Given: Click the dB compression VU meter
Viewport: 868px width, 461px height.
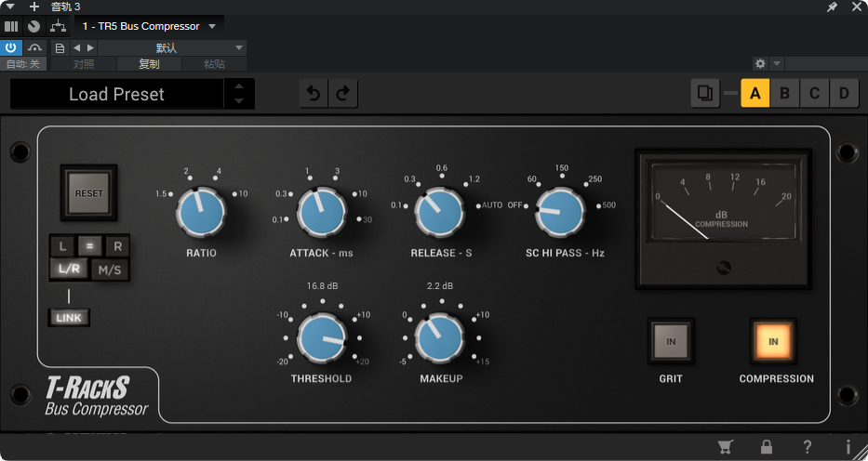Looking at the screenshot, I should (x=724, y=200).
